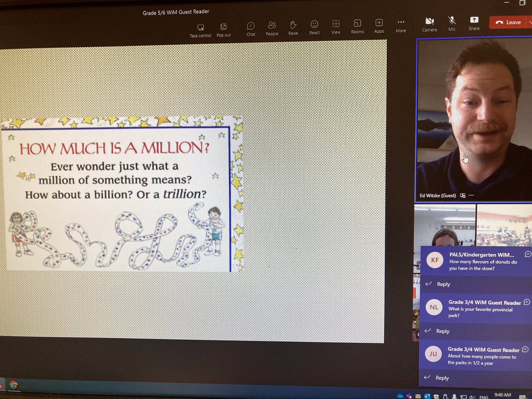
Task: Open the Mail envelope tray icon
Action: tap(418, 396)
